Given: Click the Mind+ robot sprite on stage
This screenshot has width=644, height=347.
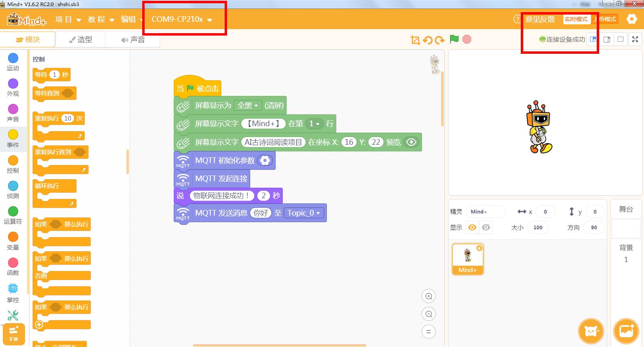Looking at the screenshot, I should pyautogui.click(x=539, y=127).
